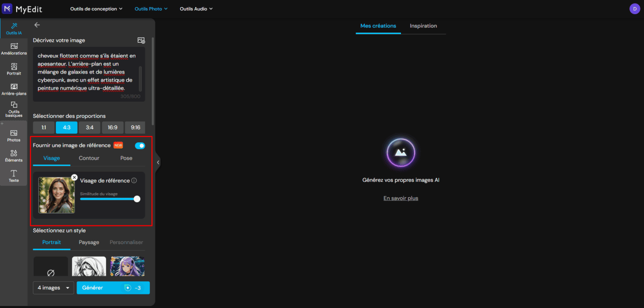Viewport: 644px width, 308px height.
Task: Click the back arrow icon
Action: pos(37,25)
